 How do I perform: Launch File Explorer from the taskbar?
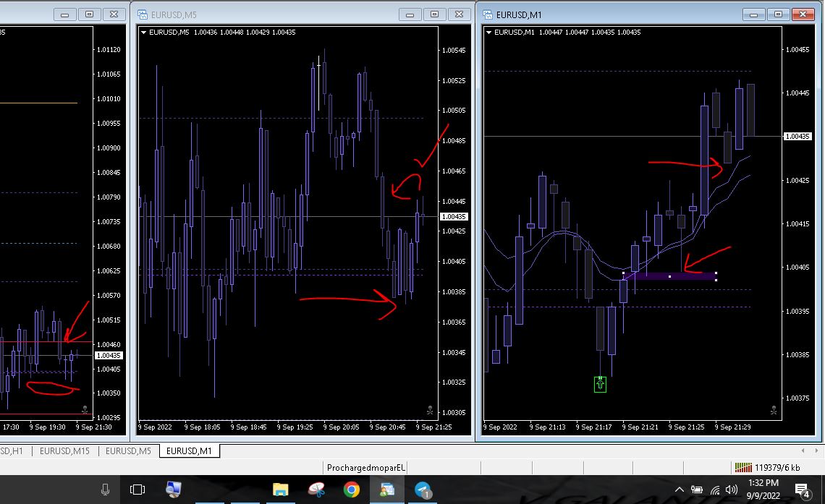pyautogui.click(x=281, y=490)
